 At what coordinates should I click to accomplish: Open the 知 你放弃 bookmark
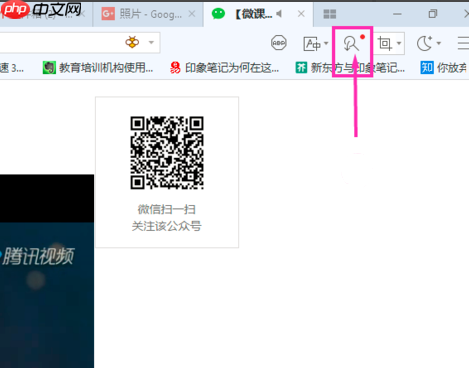444,68
